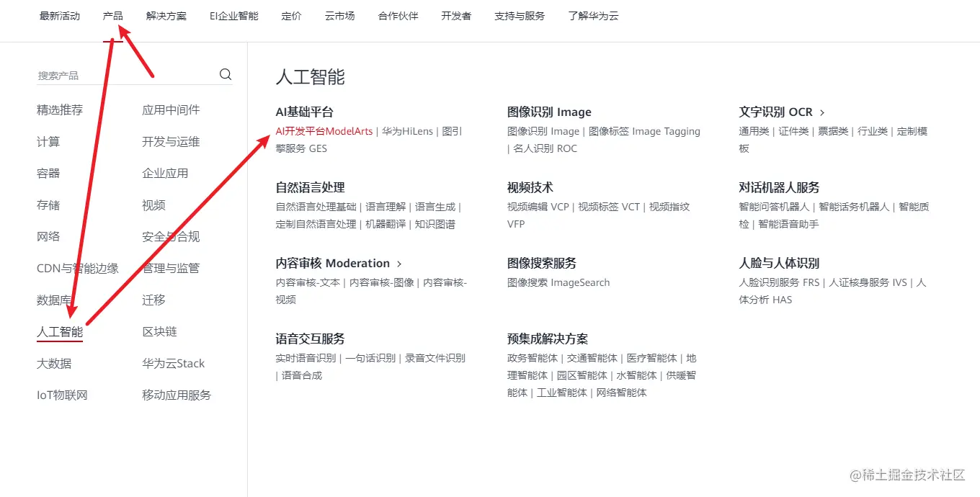Expand the 内容审核 Moderation chevron arrow
Screen dimensions: 980x497
(399, 264)
